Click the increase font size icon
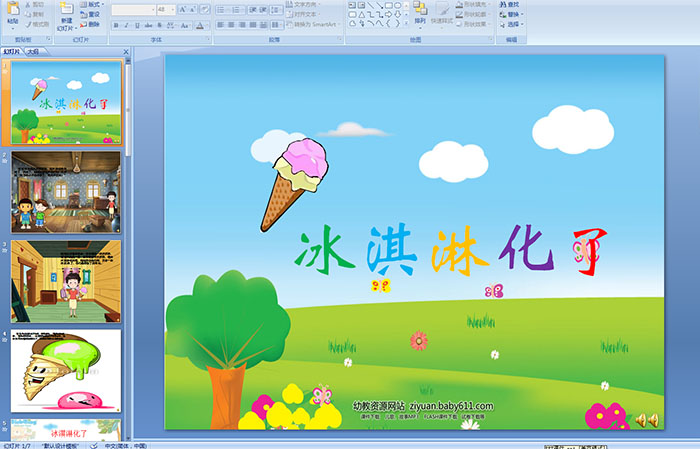This screenshot has height=449, width=700. 182,9
